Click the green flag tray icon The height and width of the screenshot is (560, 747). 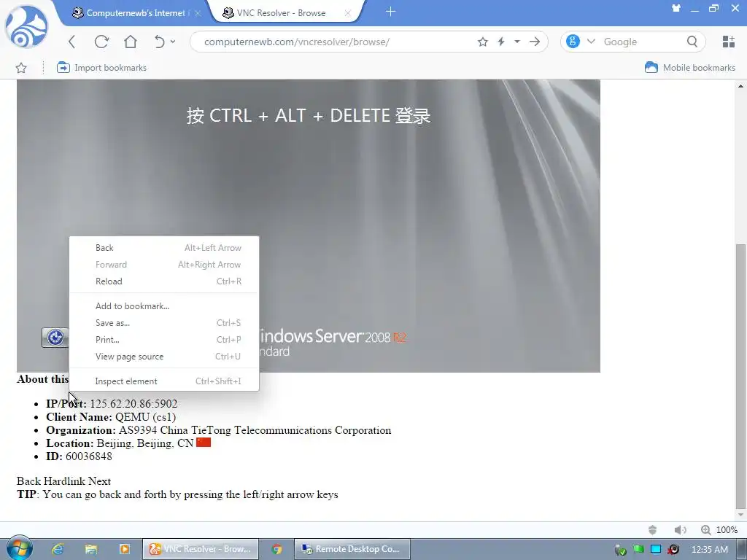638,550
